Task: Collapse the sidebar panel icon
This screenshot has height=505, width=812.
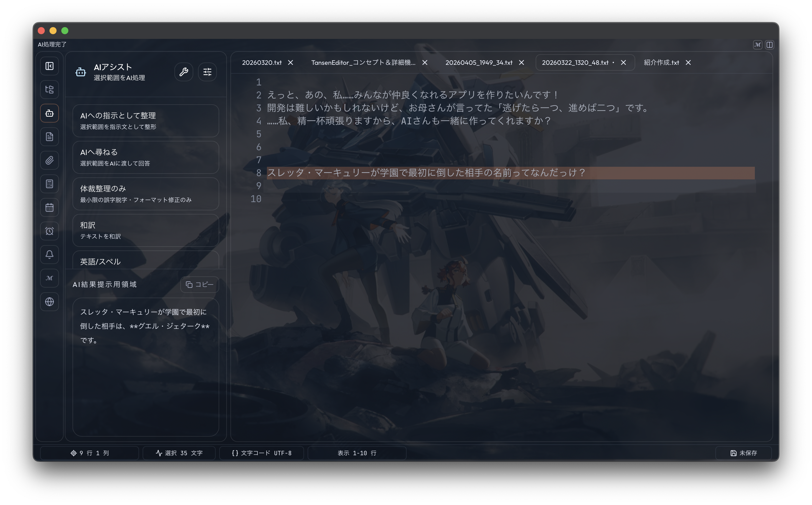Action: point(49,66)
